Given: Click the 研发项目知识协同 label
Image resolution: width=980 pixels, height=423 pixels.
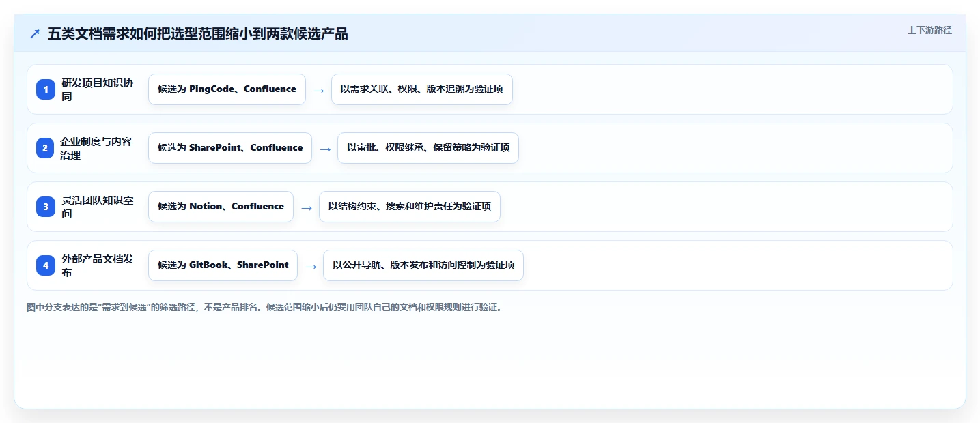Looking at the screenshot, I should pos(98,89).
